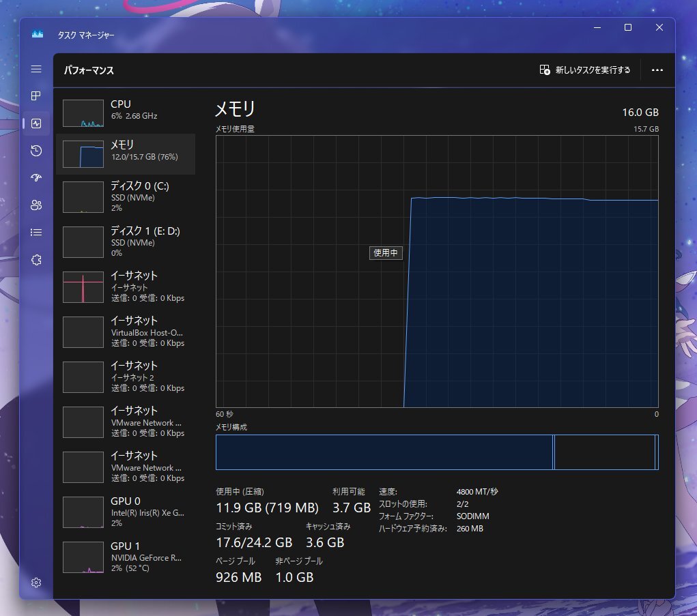
Task: Open Task Manager settings gear icon
Action: [36, 583]
